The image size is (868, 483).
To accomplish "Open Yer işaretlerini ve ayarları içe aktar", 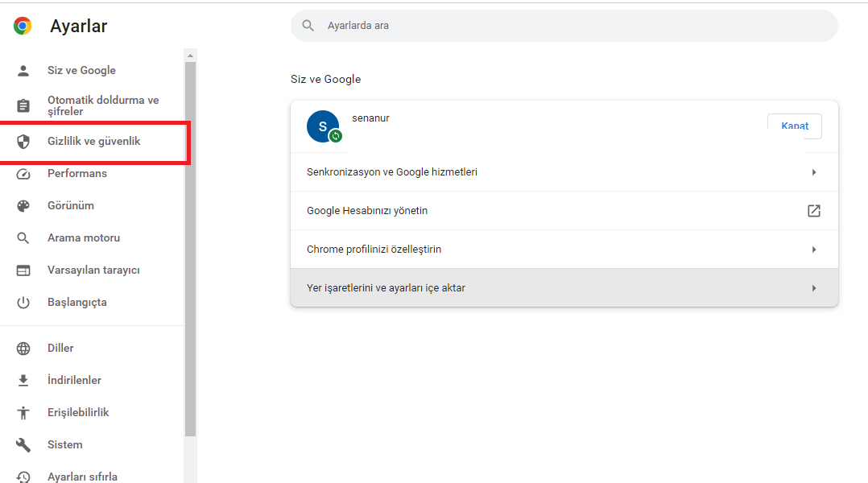I will click(564, 287).
